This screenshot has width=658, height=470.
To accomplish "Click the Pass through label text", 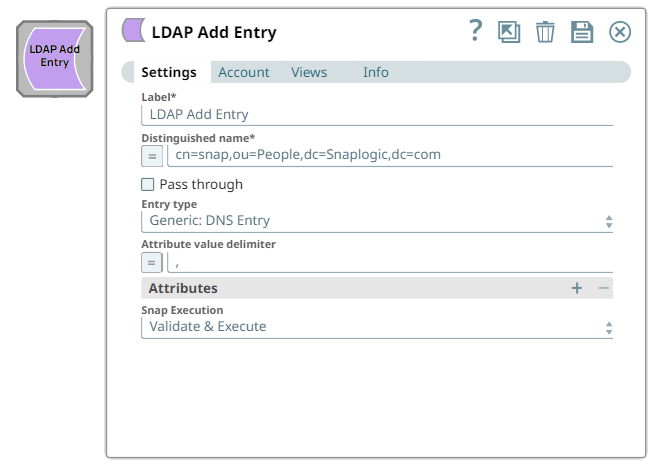I will coord(201,185).
